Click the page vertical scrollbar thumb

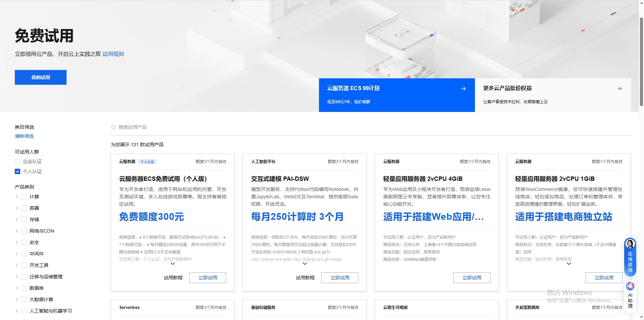[641, 62]
